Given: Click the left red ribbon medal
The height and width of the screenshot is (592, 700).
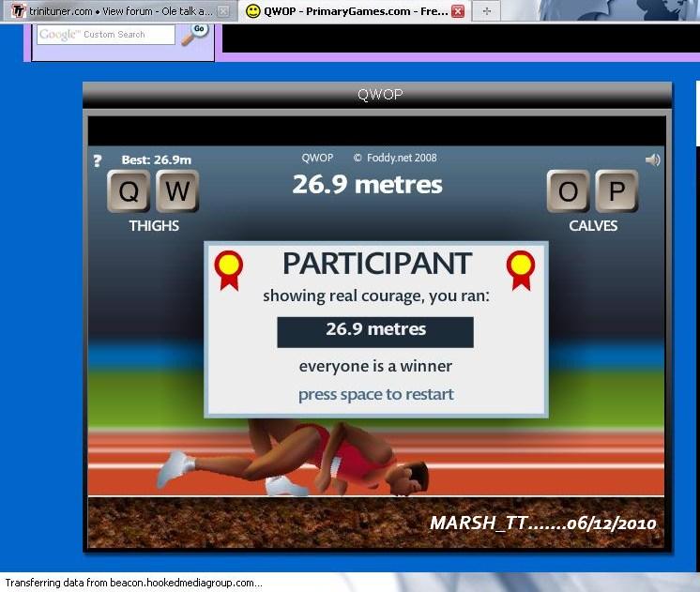Looking at the screenshot, I should (229, 270).
